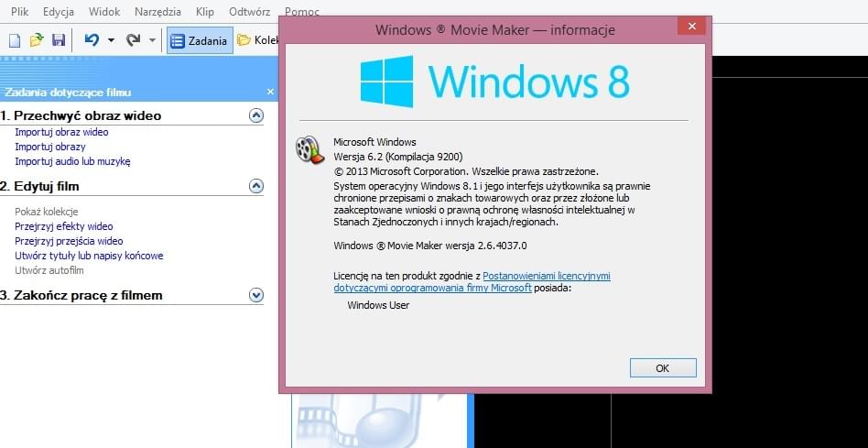The image size is (868, 448).
Task: Click the Windows 8 logo banner
Action: (494, 81)
